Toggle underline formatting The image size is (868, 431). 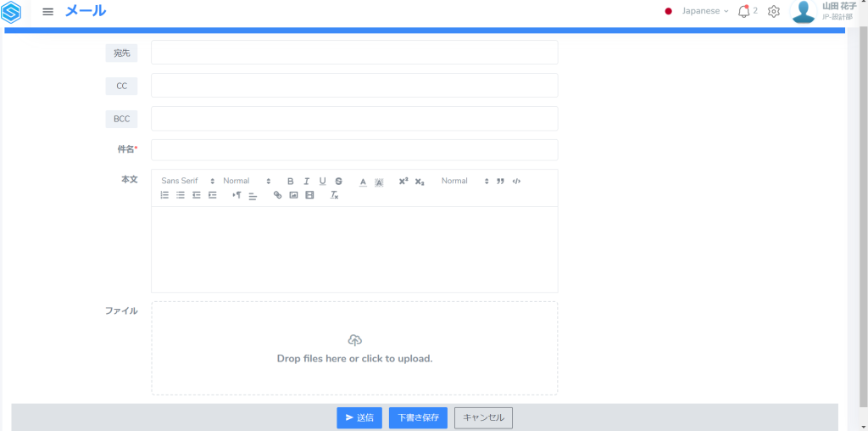pyautogui.click(x=322, y=181)
